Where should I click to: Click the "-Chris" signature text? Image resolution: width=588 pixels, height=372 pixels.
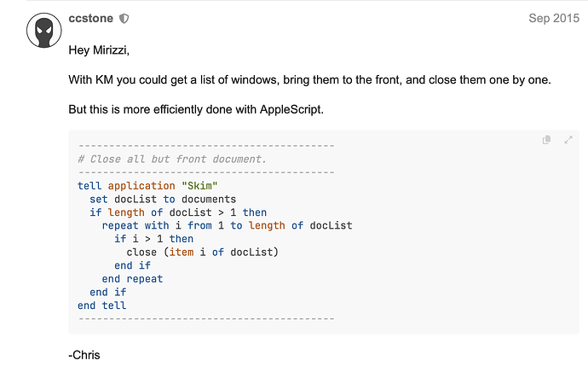pyautogui.click(x=84, y=355)
